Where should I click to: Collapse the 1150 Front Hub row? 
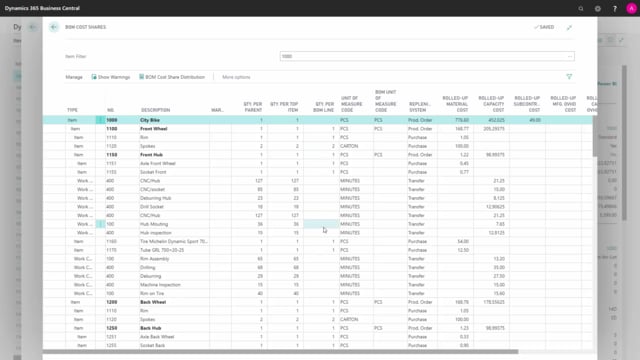tap(79, 155)
